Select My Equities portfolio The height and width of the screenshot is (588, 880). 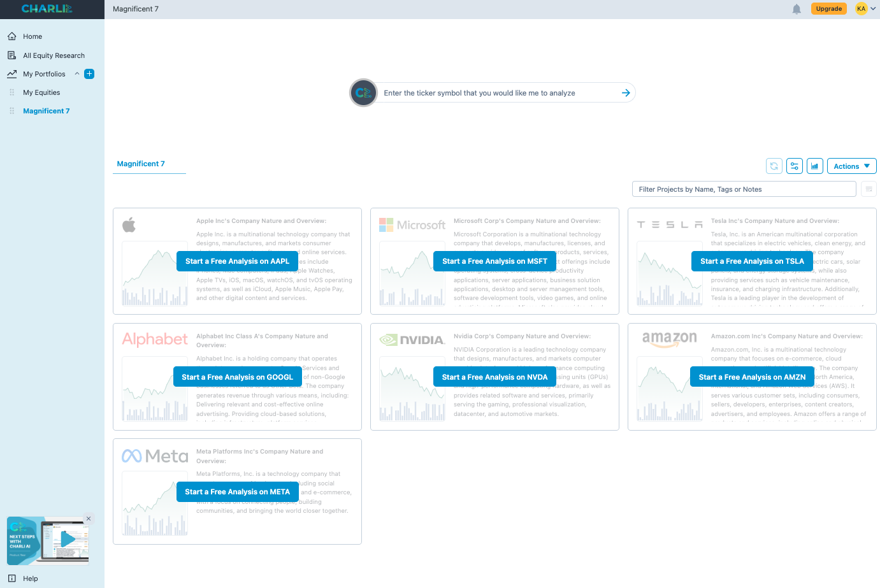click(41, 92)
